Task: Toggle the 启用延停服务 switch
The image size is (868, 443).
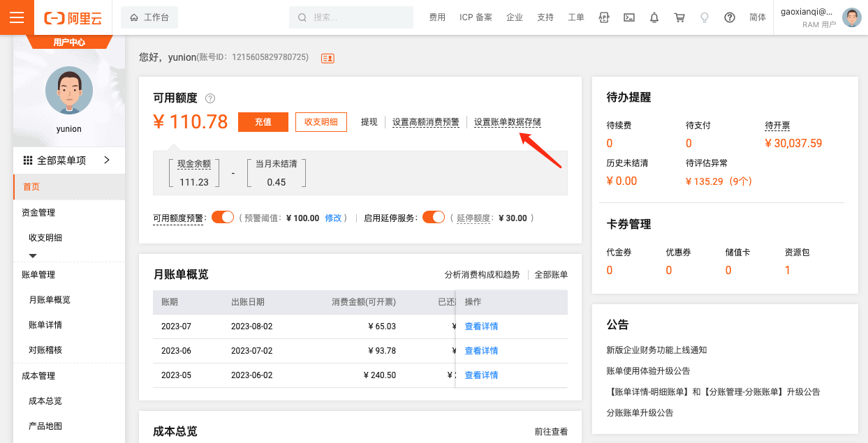Action: point(434,217)
